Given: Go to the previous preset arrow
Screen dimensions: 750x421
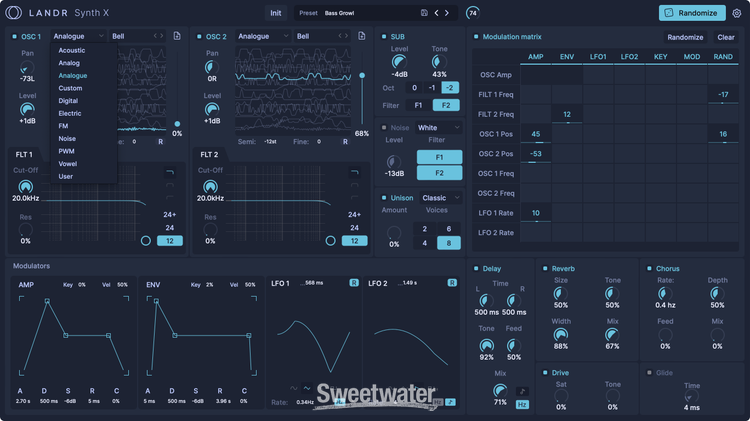Looking at the screenshot, I should 436,13.
